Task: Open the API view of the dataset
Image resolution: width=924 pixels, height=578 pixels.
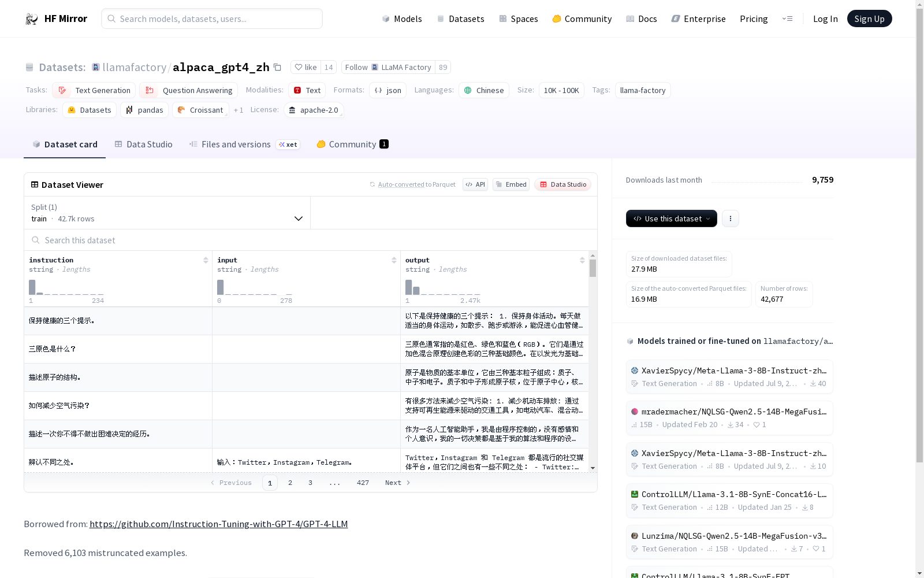Action: pos(475,184)
